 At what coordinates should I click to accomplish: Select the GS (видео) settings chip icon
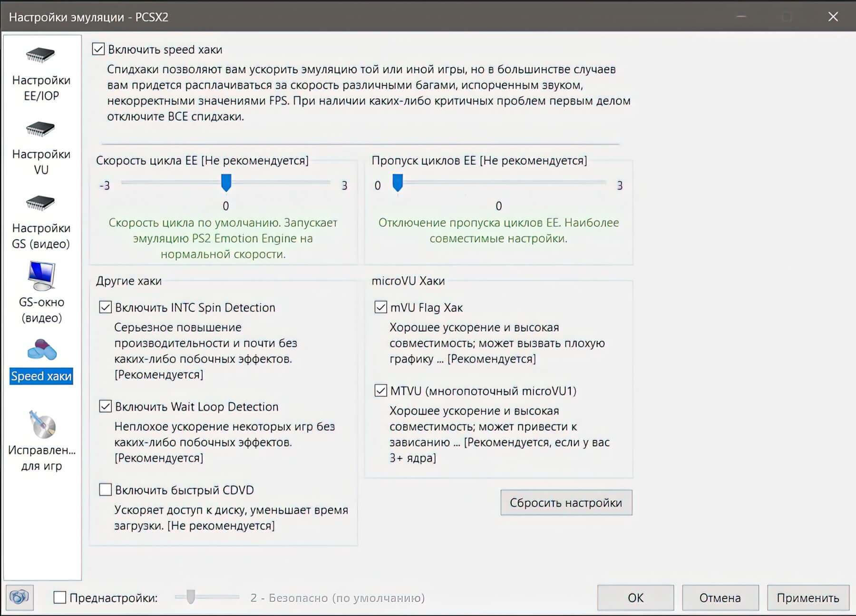click(x=40, y=203)
